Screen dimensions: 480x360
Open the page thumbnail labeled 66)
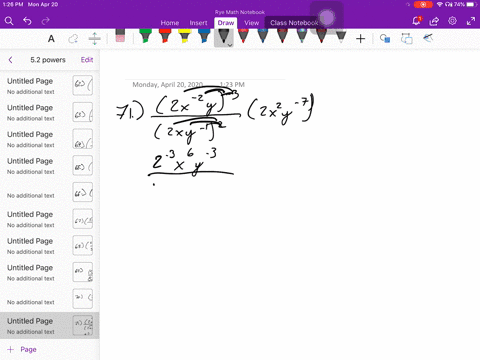(x=83, y=192)
